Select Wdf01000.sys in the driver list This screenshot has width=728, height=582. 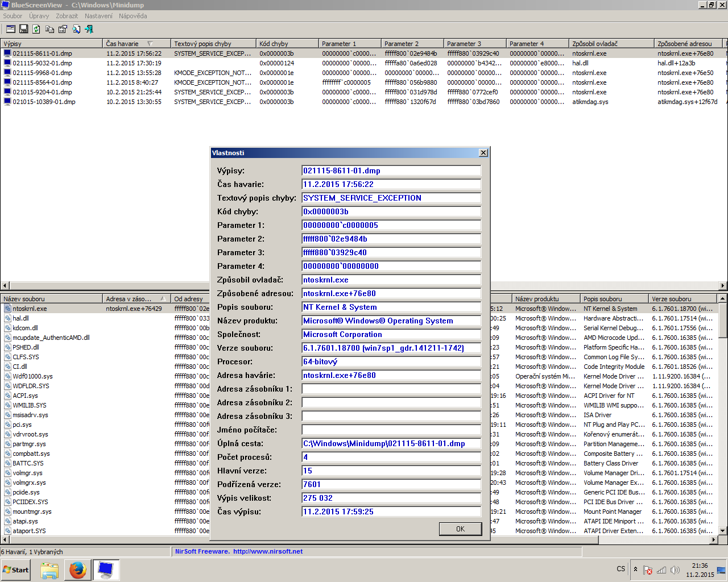pyautogui.click(x=32, y=376)
